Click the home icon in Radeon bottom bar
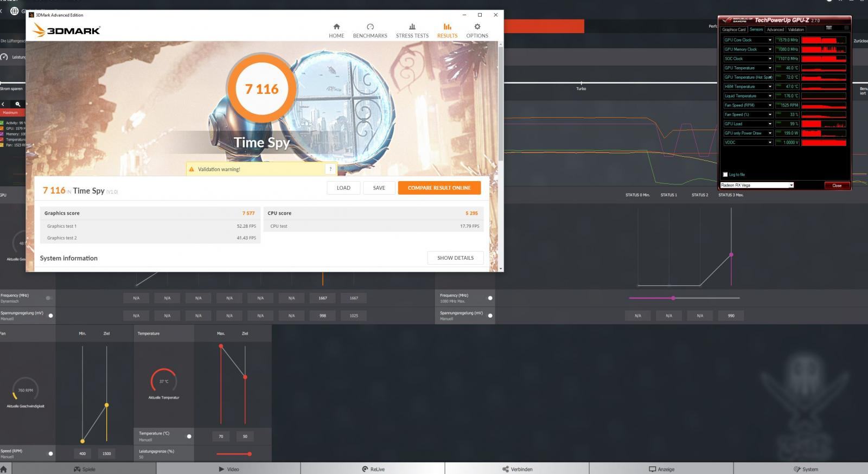The image size is (868, 474). click(4, 469)
